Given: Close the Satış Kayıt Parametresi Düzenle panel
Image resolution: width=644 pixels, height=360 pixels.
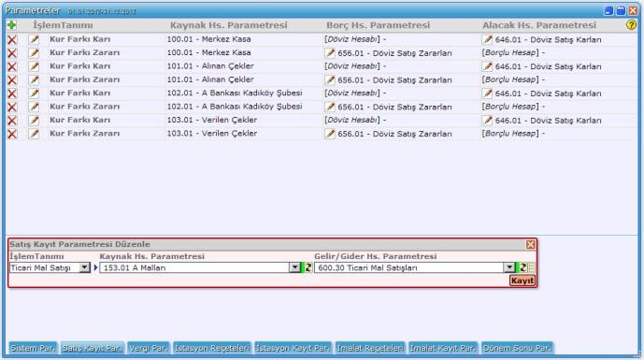Looking at the screenshot, I should click(x=530, y=245).
